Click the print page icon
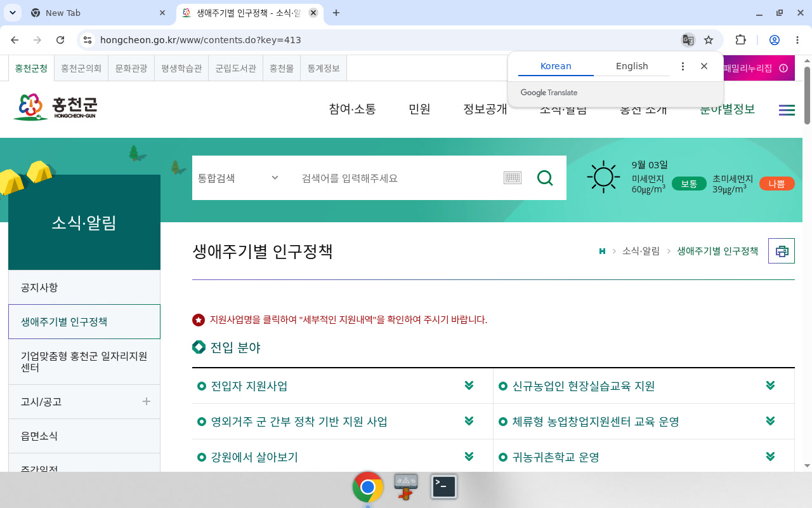Image resolution: width=812 pixels, height=508 pixels. point(782,251)
